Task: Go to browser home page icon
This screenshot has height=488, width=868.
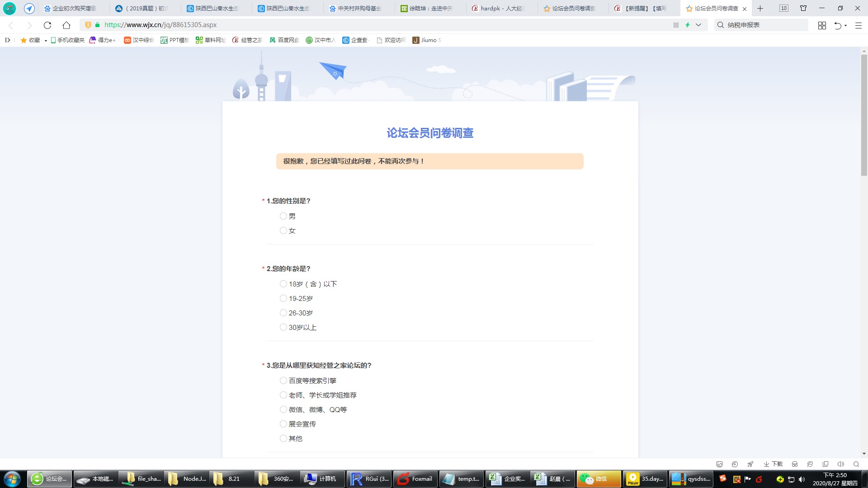Action: [66, 25]
